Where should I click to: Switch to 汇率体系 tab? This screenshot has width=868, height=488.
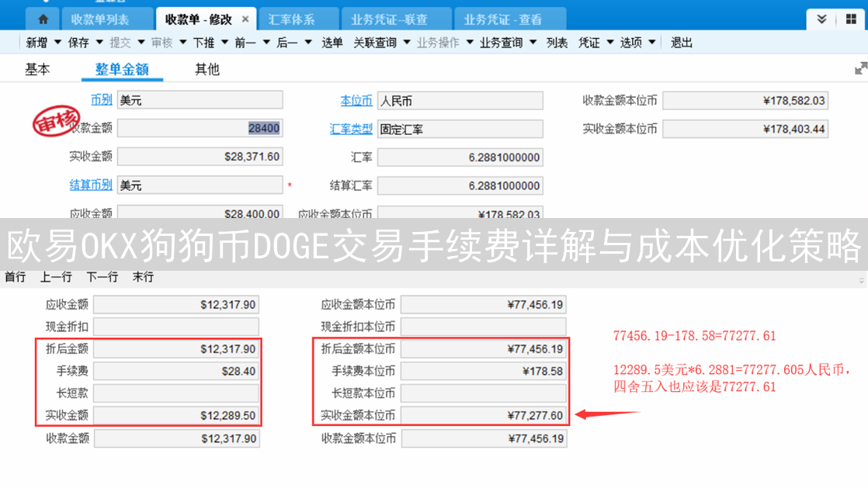point(292,19)
